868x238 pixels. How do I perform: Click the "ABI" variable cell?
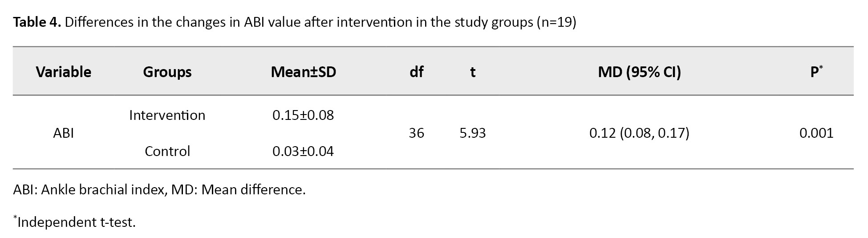point(63,133)
